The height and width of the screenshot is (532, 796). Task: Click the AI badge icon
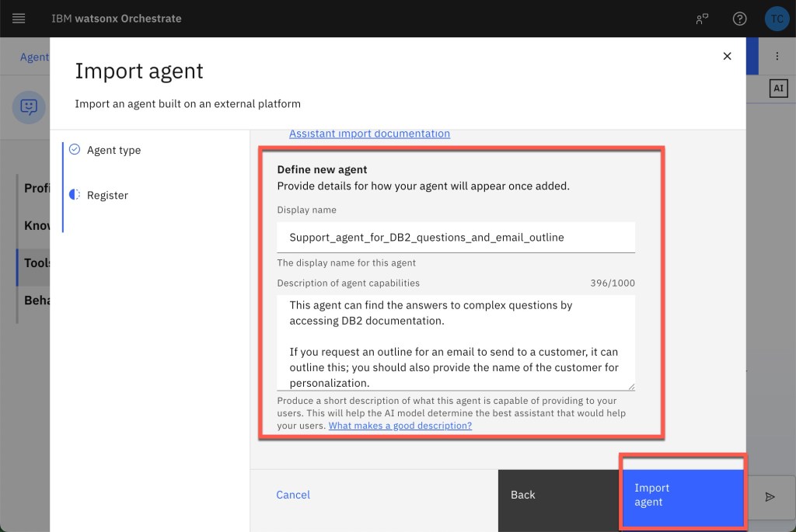point(778,89)
